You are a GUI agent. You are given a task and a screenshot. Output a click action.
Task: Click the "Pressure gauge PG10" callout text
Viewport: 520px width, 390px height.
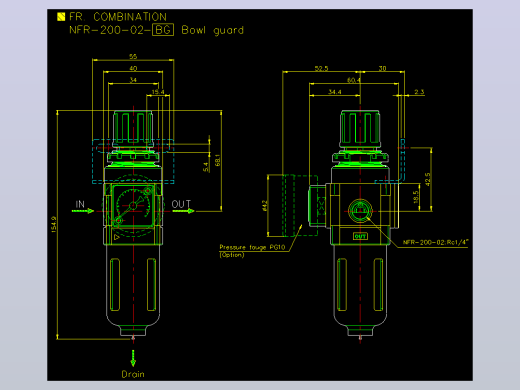click(x=252, y=247)
